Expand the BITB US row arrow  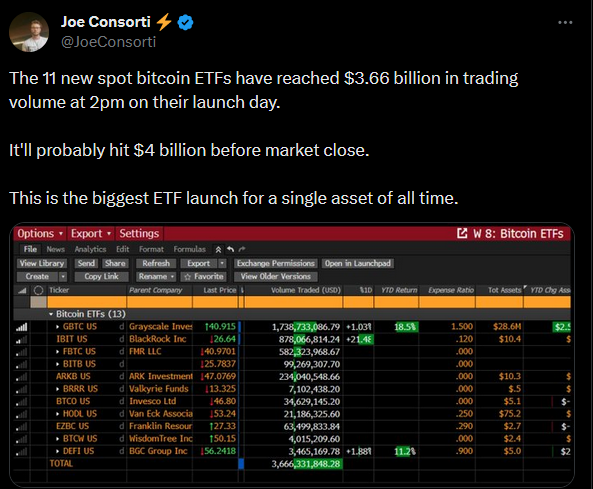tap(57, 364)
